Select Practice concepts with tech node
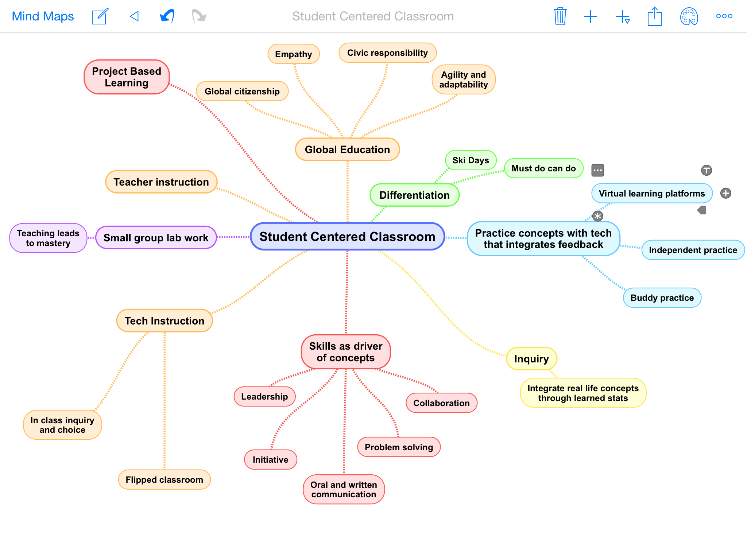The width and height of the screenshot is (747, 560). (543, 239)
